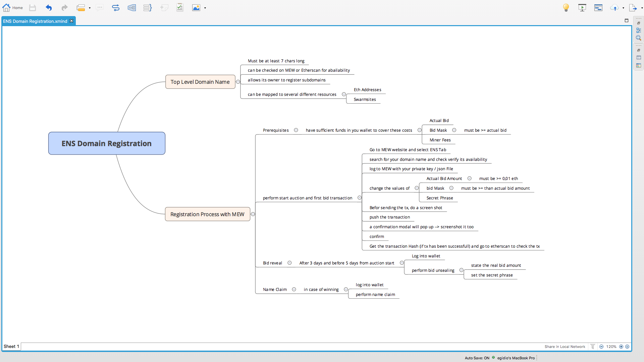Open the insert topic dropdown arrow

click(x=90, y=8)
